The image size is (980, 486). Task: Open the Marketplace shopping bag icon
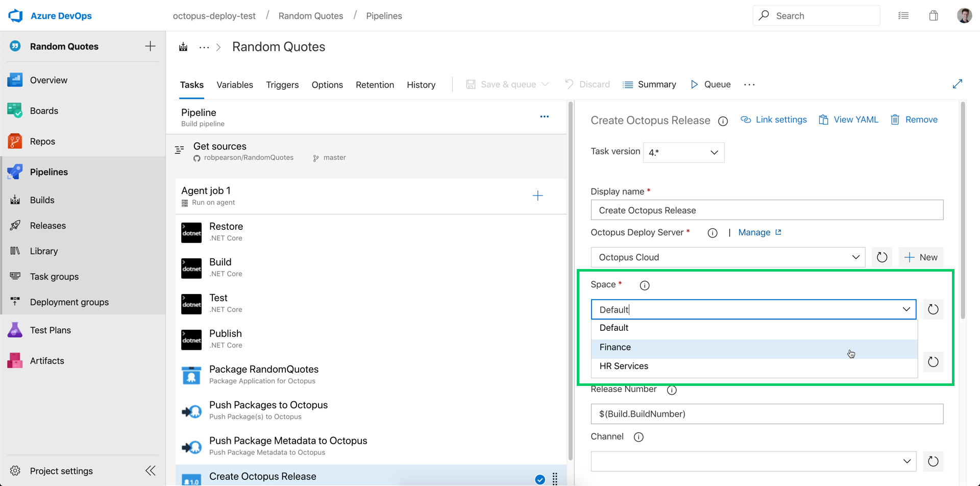934,15
